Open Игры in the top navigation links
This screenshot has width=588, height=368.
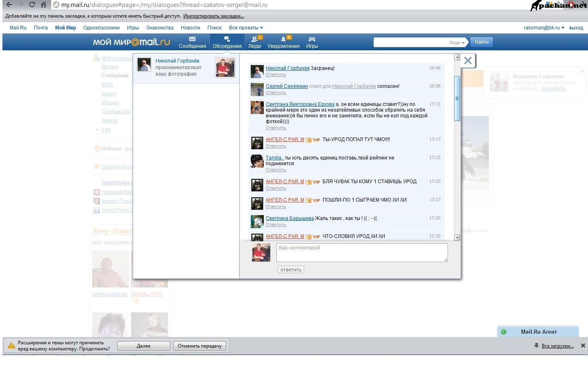point(133,28)
